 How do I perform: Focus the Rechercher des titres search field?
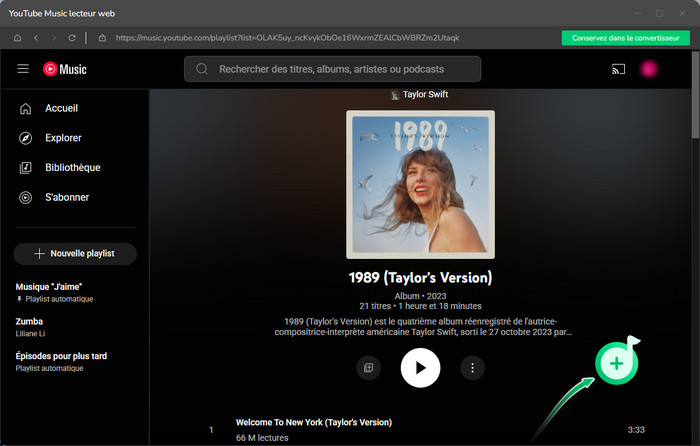click(x=333, y=69)
